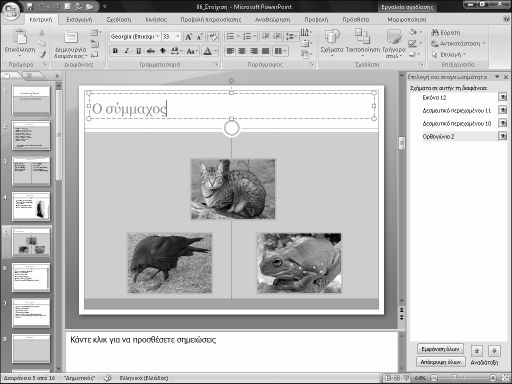Image resolution: width=512 pixels, height=384 pixels.
Task: Click the Cut scissors icon
Action: pos(42,33)
